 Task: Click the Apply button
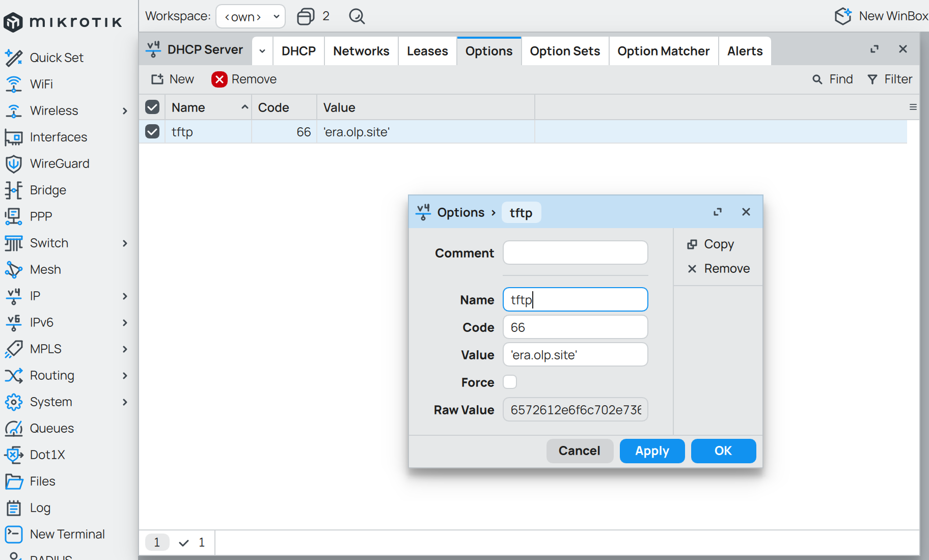pos(652,451)
